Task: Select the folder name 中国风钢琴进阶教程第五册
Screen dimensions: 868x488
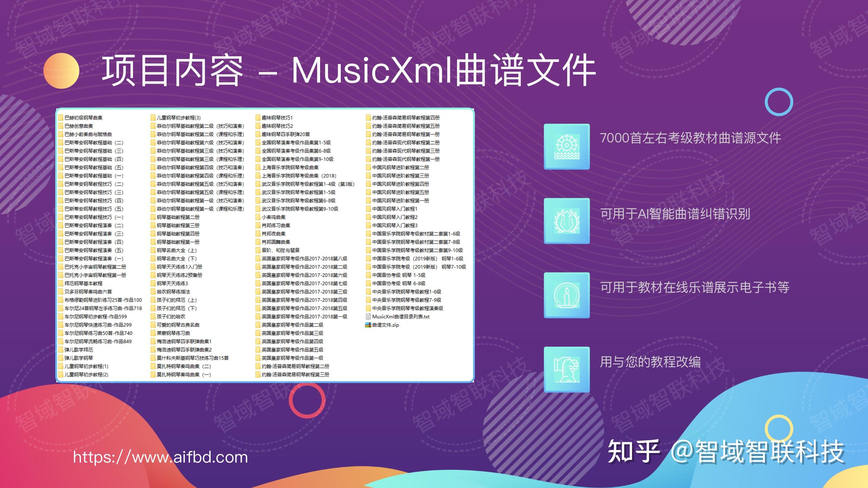Action: 401,192
